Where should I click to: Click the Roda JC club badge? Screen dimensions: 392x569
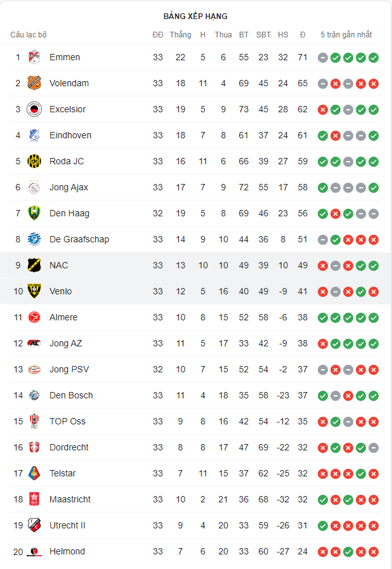34,161
